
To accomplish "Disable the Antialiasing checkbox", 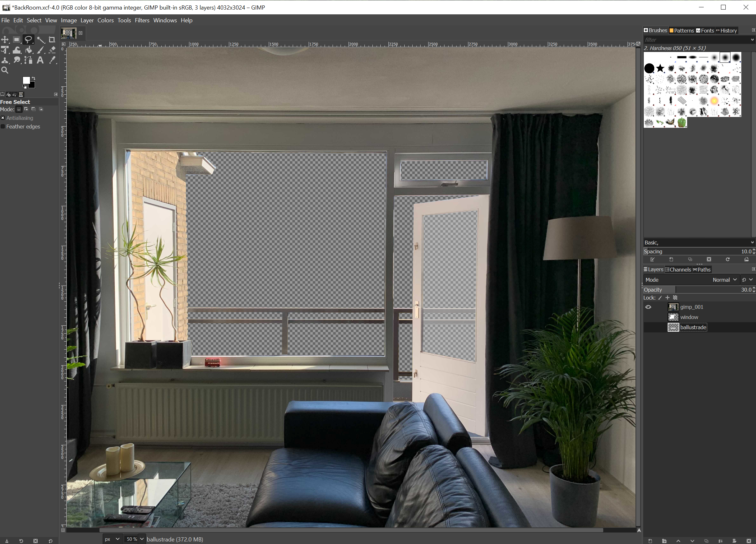I will coord(3,118).
